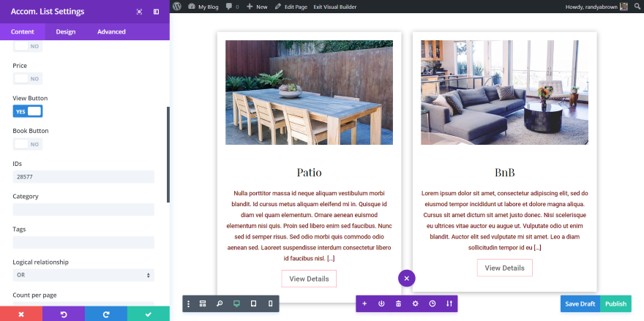Click the Category input field
644x321 pixels.
[83, 209]
